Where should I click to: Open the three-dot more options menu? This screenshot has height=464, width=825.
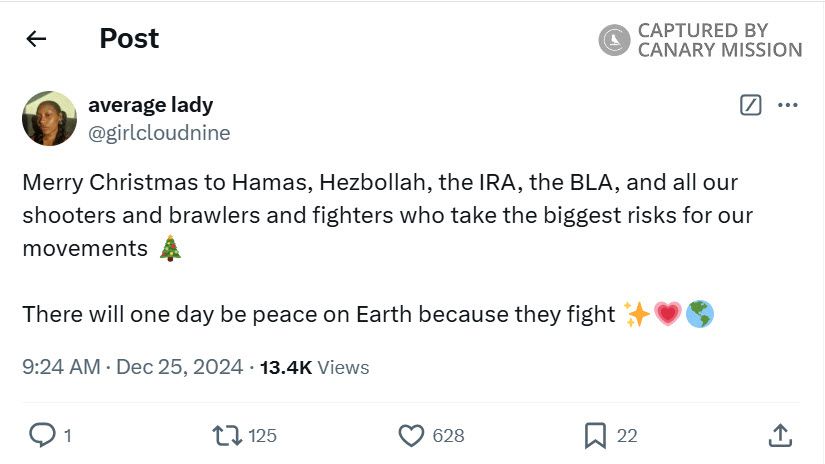tap(788, 105)
